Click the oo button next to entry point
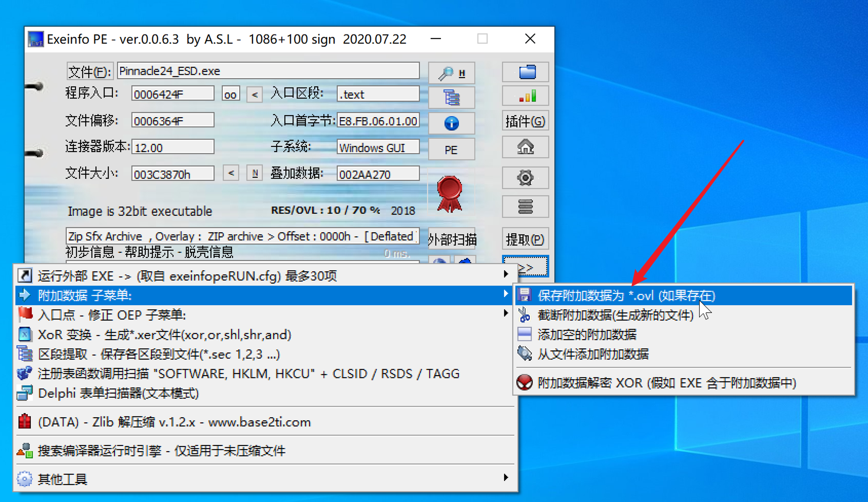The width and height of the screenshot is (868, 502). click(230, 94)
